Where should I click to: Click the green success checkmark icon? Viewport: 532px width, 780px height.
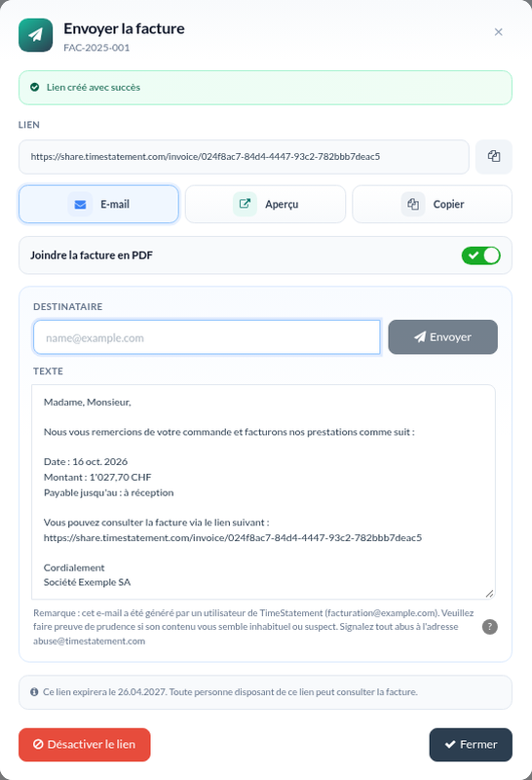[35, 87]
